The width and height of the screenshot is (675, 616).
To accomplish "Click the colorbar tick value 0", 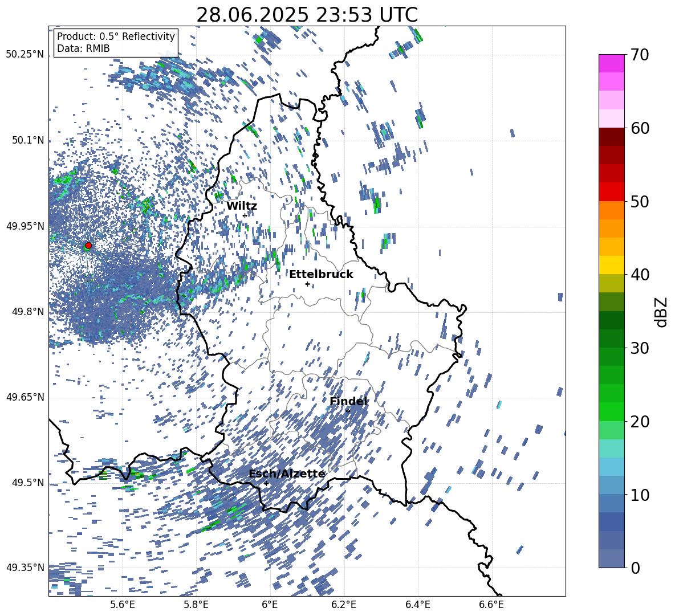I will coord(635,568).
